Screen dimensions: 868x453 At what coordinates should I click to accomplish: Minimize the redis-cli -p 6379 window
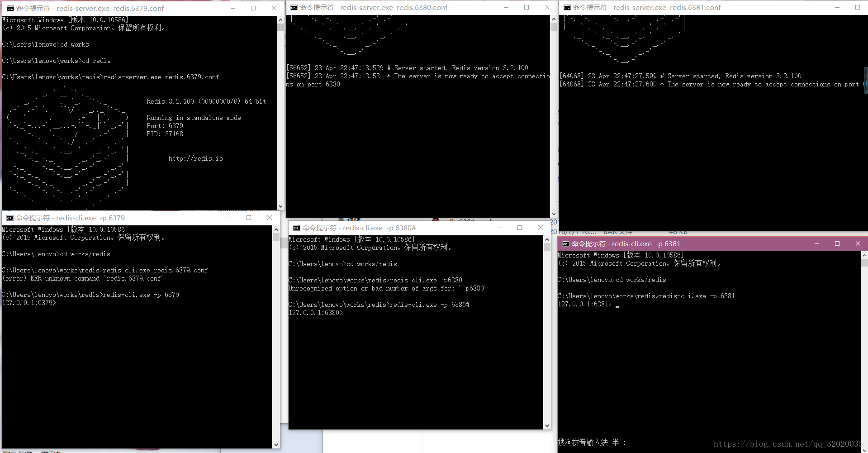pyautogui.click(x=228, y=218)
